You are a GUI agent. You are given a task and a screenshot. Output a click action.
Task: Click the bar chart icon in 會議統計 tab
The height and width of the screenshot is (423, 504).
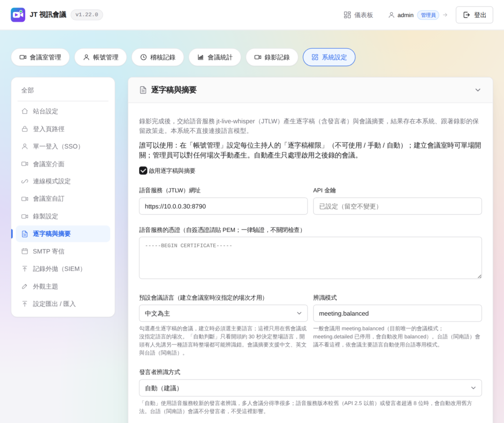[x=201, y=57]
